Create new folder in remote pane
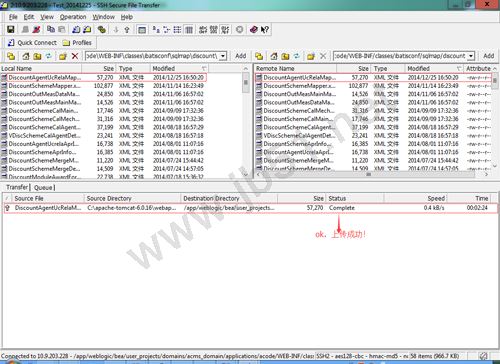The image size is (500, 364). pyautogui.click(x=311, y=56)
